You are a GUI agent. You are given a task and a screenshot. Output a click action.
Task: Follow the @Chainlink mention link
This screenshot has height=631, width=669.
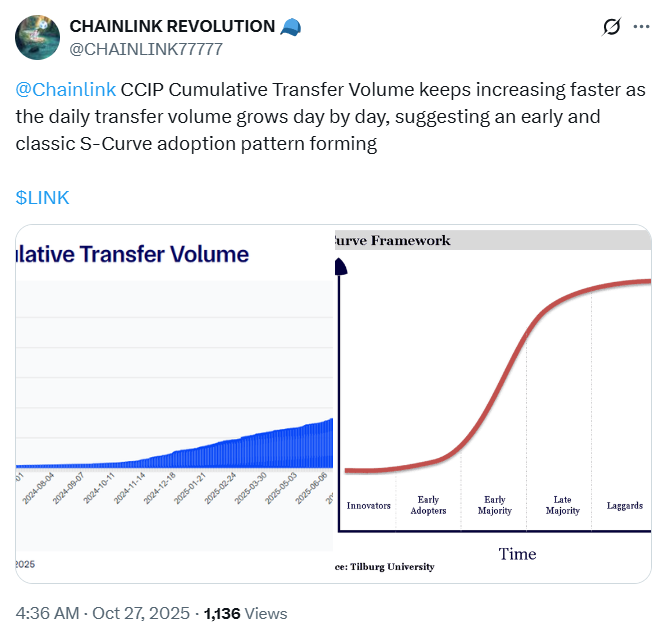tap(66, 89)
